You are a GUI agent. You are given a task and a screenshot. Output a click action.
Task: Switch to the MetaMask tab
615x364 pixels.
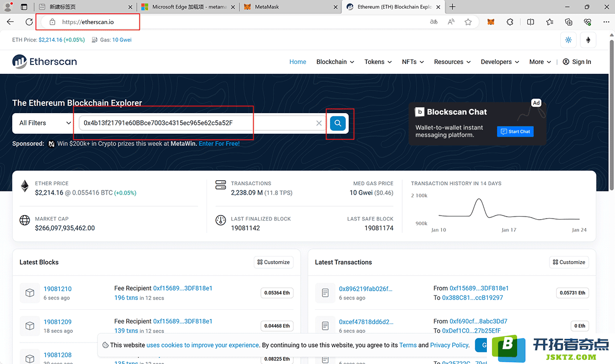click(290, 7)
